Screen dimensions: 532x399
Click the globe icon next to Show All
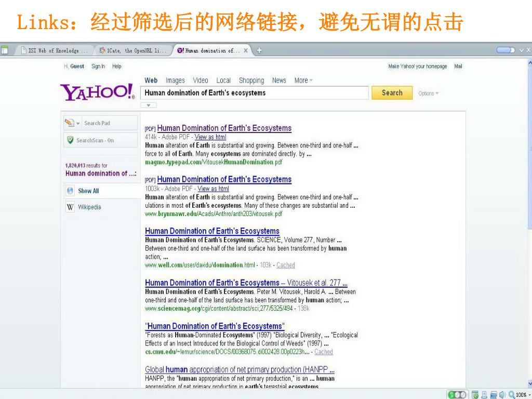click(70, 191)
